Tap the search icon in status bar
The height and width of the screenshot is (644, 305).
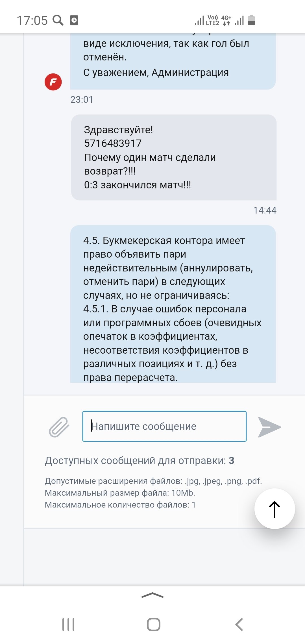click(58, 20)
